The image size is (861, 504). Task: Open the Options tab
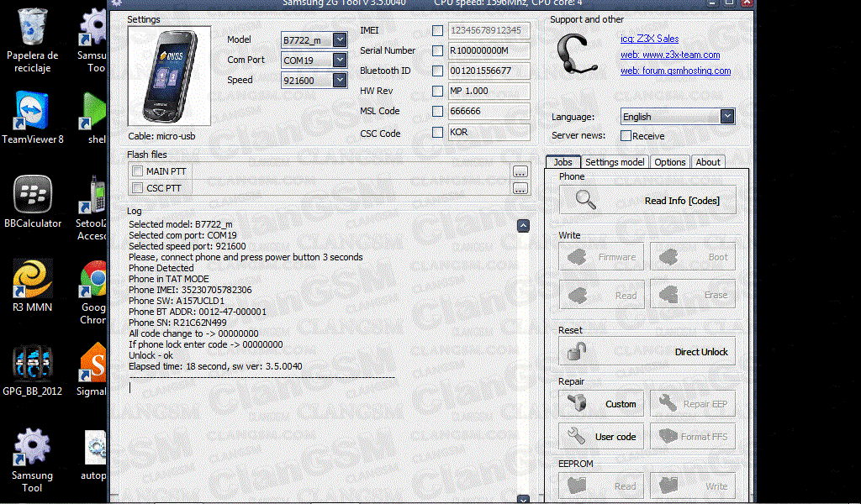click(x=669, y=162)
